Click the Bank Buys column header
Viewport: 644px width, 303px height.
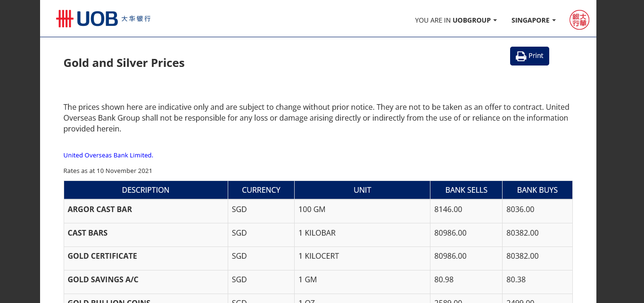click(537, 190)
